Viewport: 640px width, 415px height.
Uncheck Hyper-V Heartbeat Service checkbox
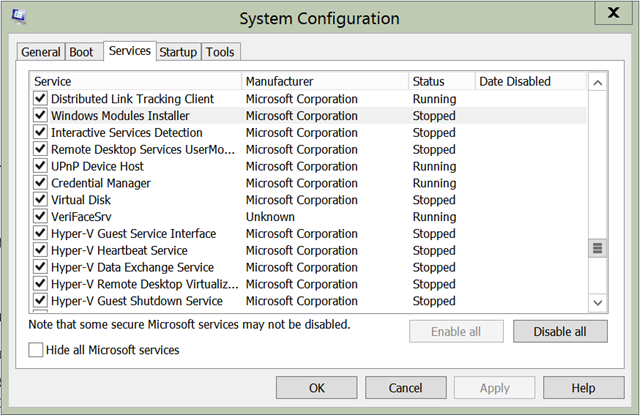[x=40, y=250]
